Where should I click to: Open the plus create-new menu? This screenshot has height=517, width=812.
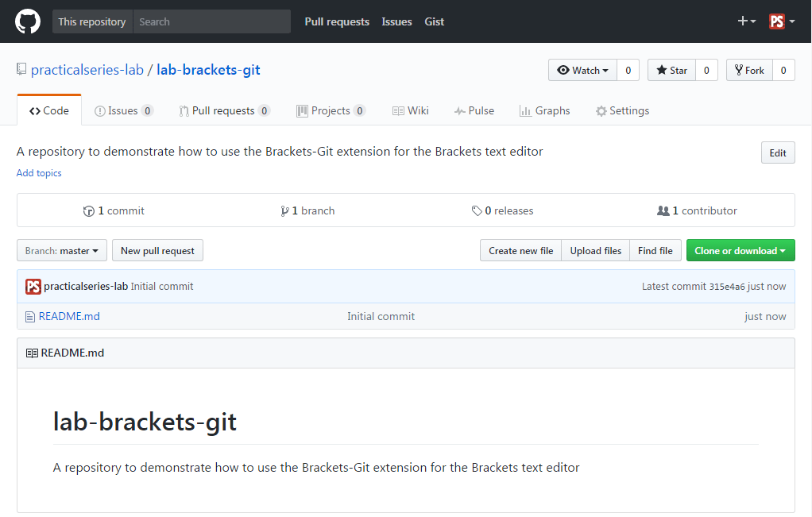tap(746, 21)
